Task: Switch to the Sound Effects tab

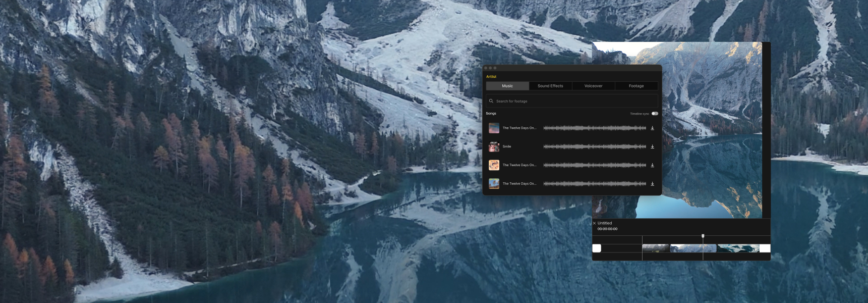Action: 550,86
